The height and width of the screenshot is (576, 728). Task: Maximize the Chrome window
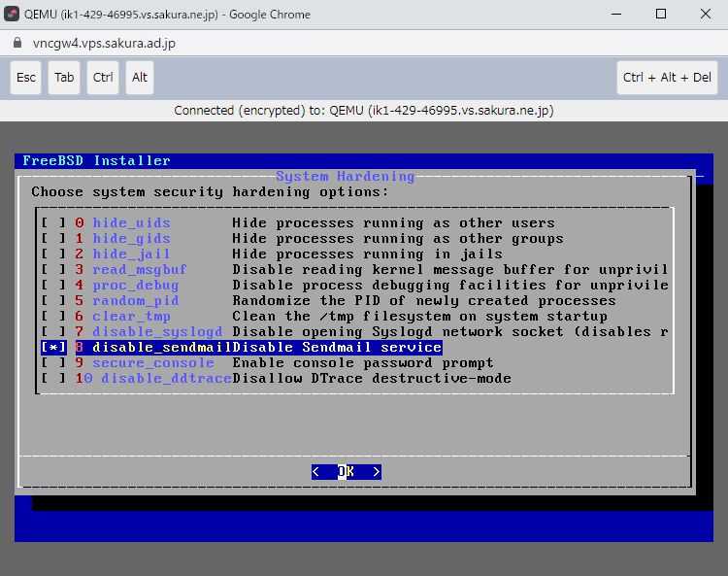[x=661, y=14]
